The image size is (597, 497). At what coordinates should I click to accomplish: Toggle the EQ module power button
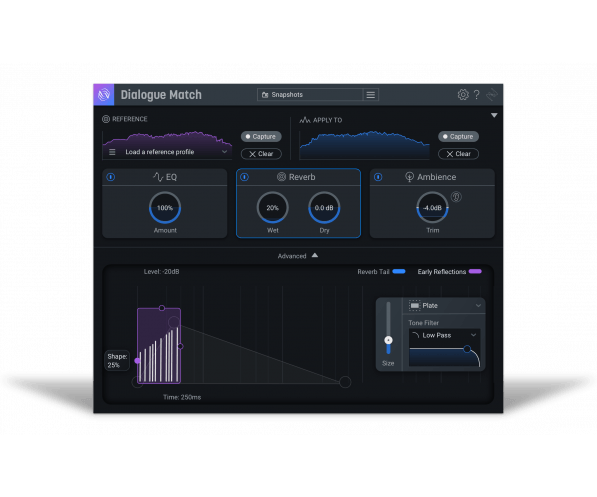pyautogui.click(x=111, y=177)
